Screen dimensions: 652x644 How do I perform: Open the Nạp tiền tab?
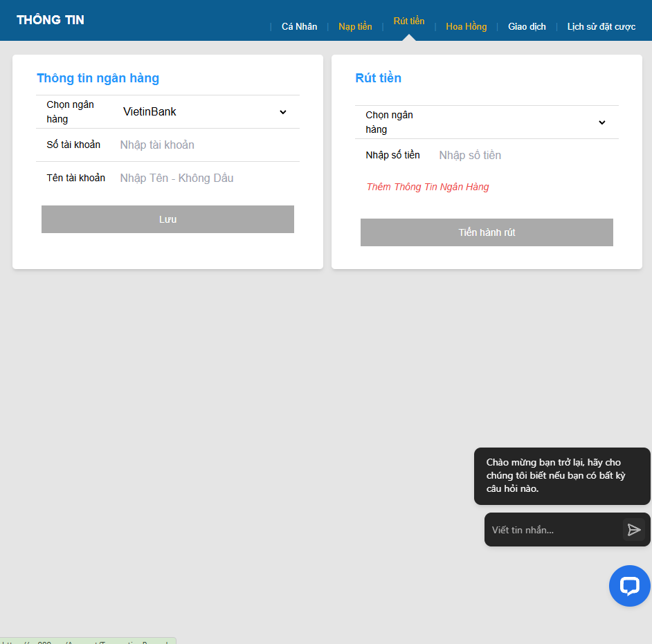(355, 26)
